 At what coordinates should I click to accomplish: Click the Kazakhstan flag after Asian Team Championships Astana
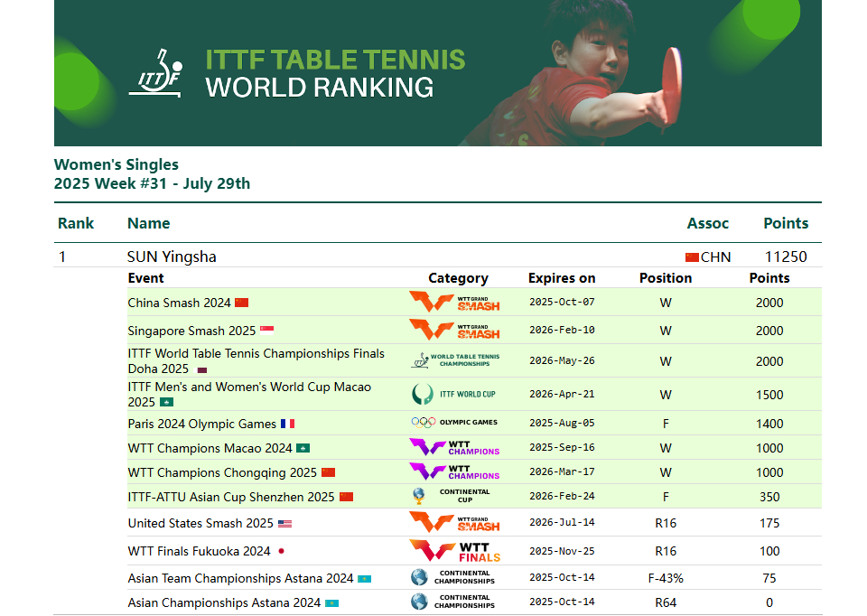[364, 579]
